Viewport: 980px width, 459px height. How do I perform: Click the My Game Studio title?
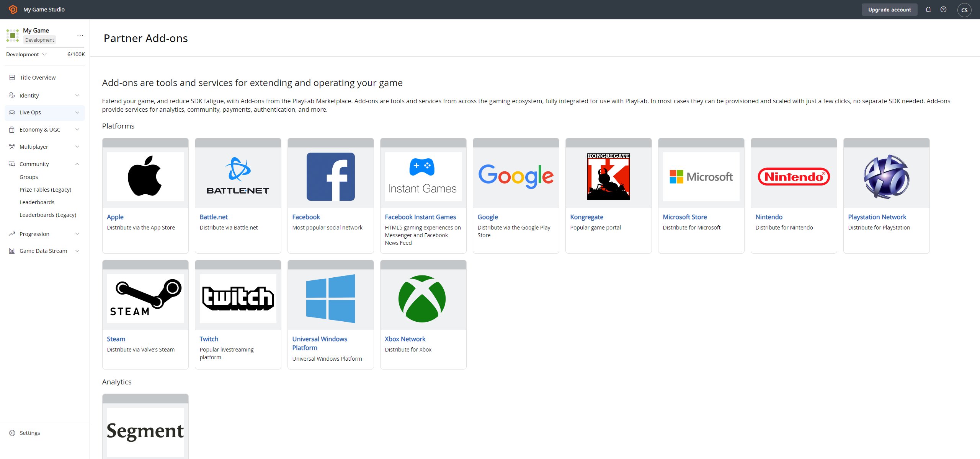coord(44,10)
